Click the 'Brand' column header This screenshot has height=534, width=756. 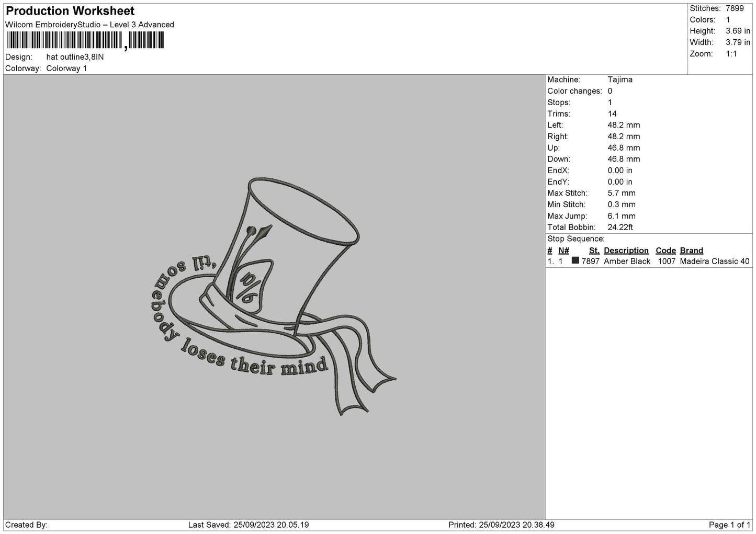coord(692,251)
